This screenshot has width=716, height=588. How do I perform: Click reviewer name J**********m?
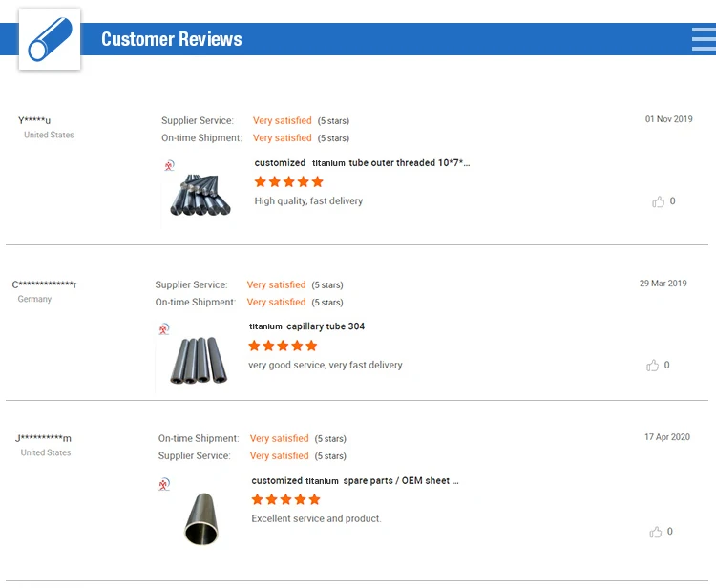coord(43,438)
